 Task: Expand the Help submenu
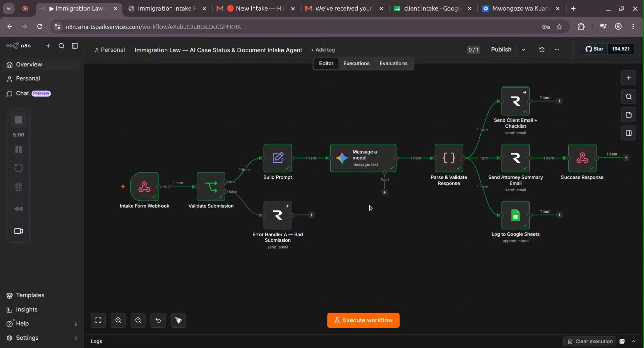click(x=76, y=324)
